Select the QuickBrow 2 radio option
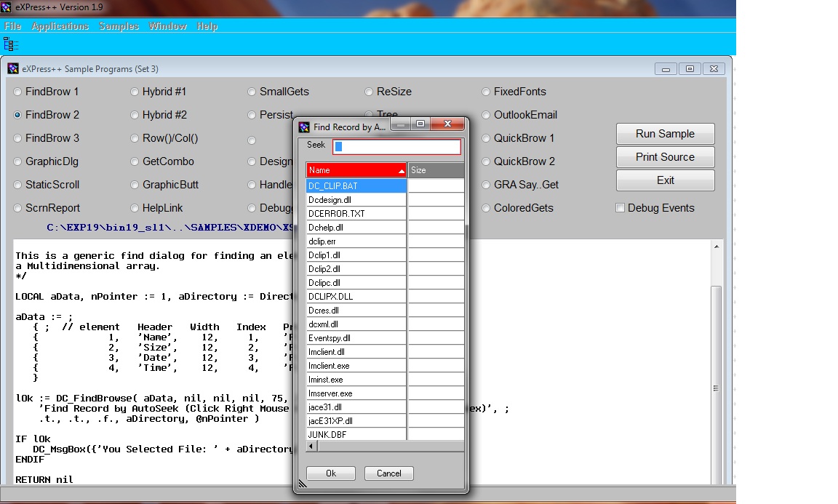 pos(487,162)
